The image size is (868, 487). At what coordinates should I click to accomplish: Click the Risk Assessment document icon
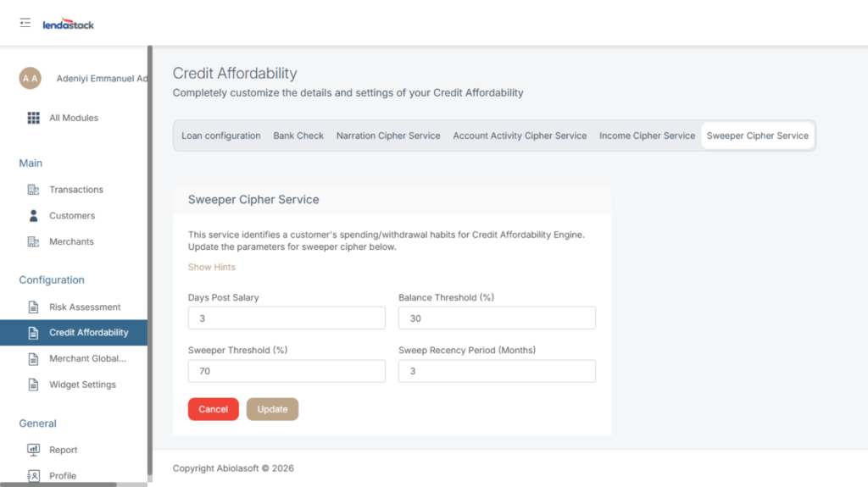(x=34, y=307)
